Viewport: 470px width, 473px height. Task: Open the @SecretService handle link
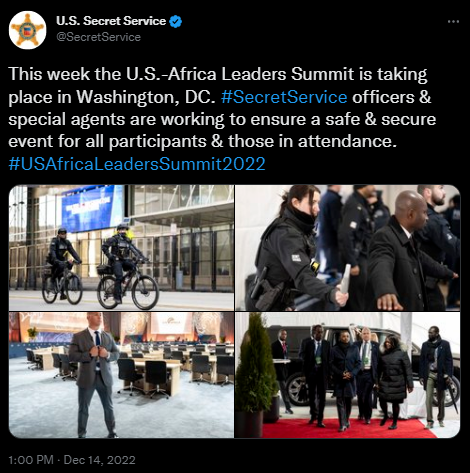[x=98, y=37]
